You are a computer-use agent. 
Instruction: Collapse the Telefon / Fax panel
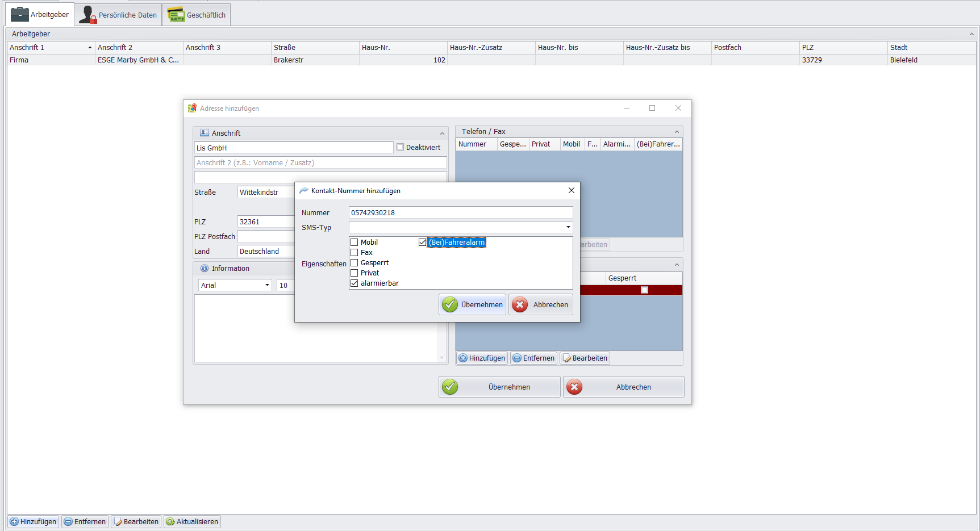(677, 132)
